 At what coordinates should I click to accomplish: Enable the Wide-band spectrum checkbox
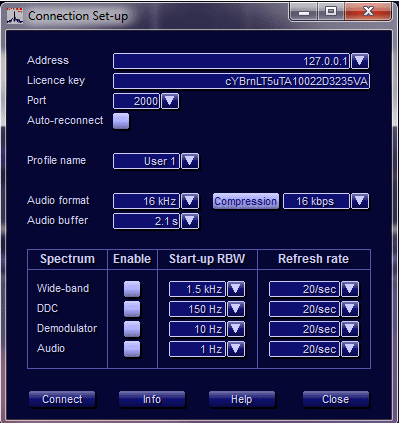(x=132, y=289)
